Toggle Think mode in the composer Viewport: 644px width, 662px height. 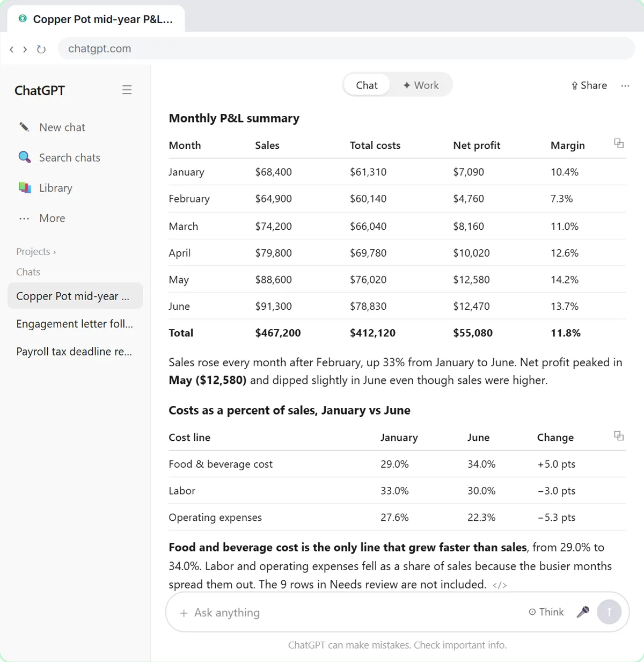(546, 612)
